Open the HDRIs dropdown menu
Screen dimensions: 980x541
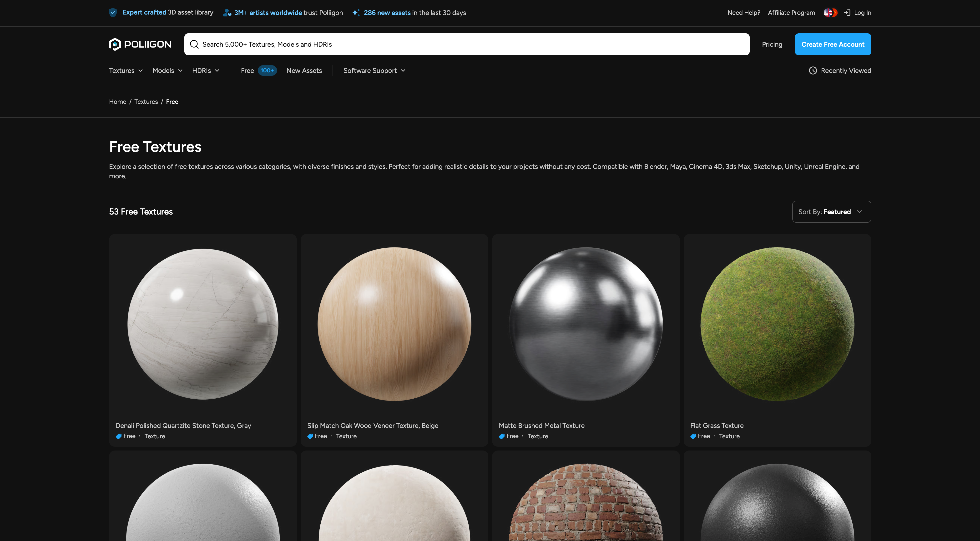[205, 70]
